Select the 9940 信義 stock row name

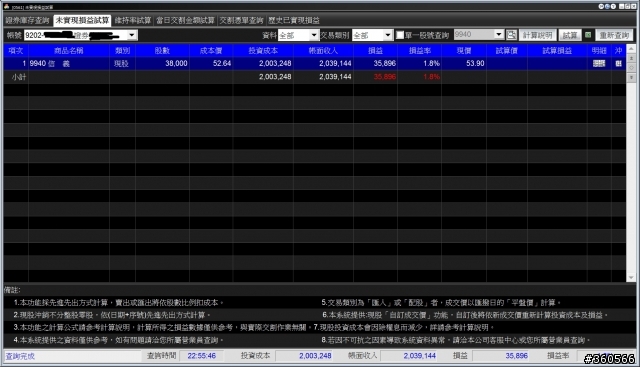tap(50, 64)
